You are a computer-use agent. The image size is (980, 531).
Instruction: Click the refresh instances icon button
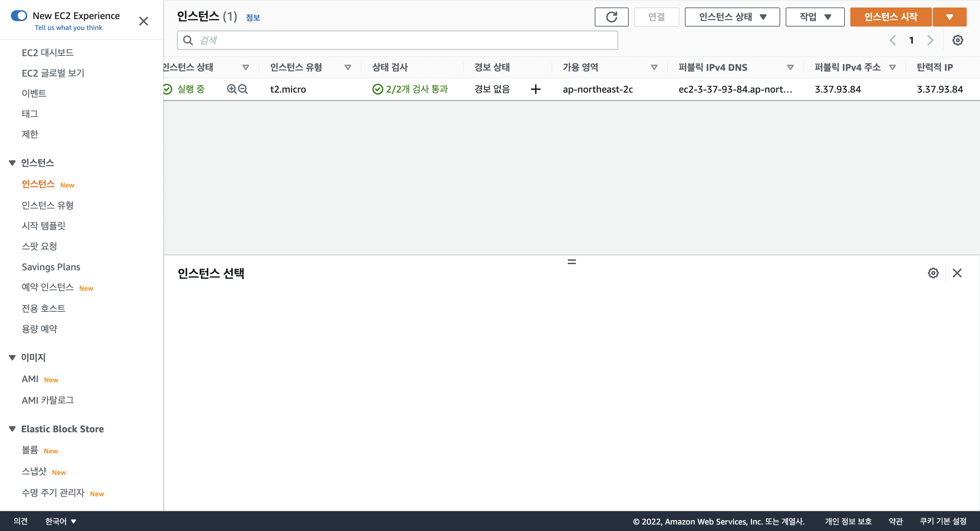point(611,17)
